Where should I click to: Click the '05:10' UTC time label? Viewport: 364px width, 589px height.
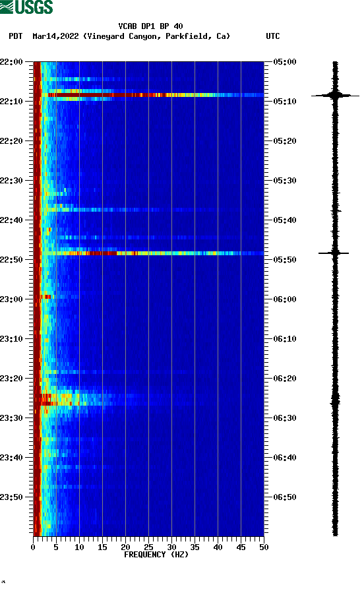(x=285, y=101)
